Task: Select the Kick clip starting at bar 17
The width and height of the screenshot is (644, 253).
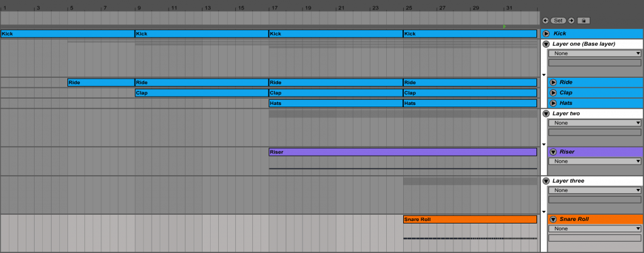Action: [336, 34]
